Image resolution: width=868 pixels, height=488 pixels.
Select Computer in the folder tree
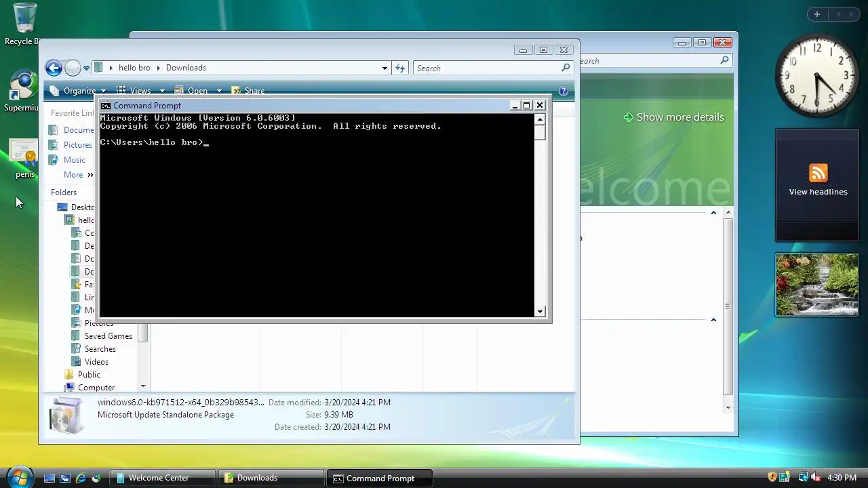coord(90,388)
